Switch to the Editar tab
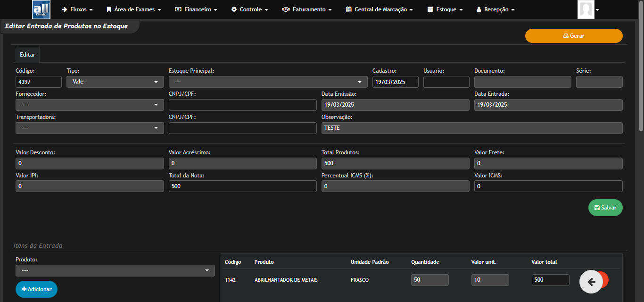The image size is (644, 302). [x=27, y=54]
